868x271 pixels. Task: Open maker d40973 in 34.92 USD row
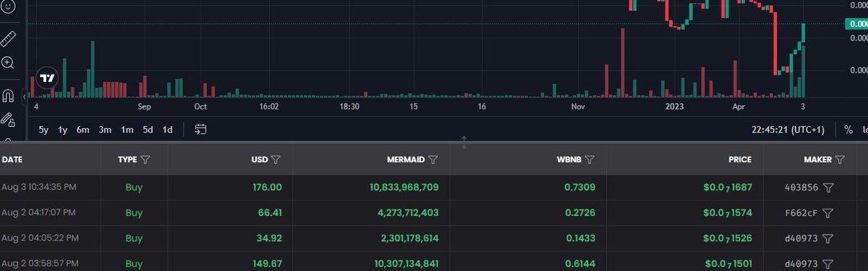[x=801, y=238]
